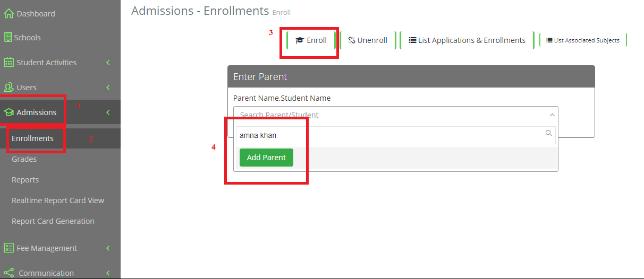Click the search field containing amna khan
Screen dimensions: 644x279
[396, 135]
